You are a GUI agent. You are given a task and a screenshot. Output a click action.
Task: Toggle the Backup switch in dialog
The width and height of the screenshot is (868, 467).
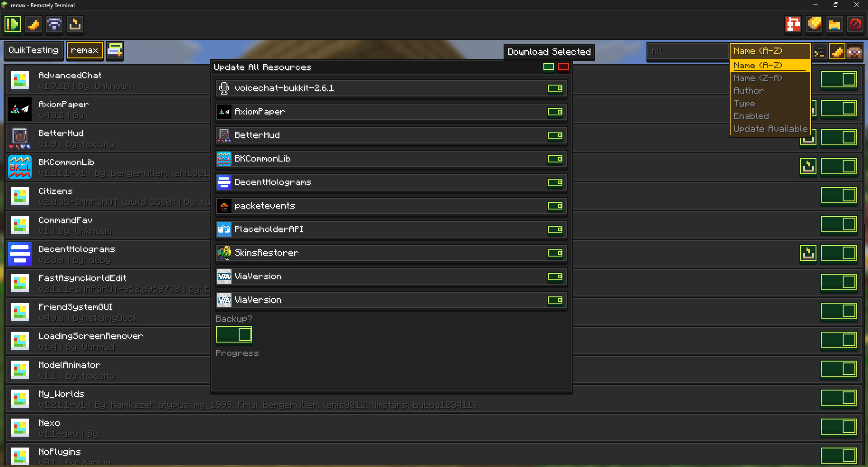click(234, 334)
